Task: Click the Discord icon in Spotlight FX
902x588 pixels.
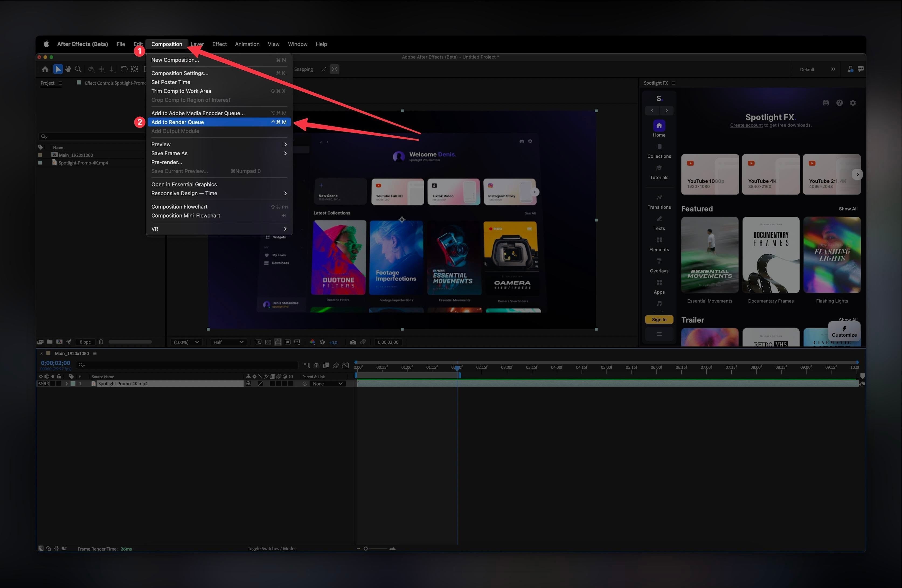Action: tap(826, 103)
